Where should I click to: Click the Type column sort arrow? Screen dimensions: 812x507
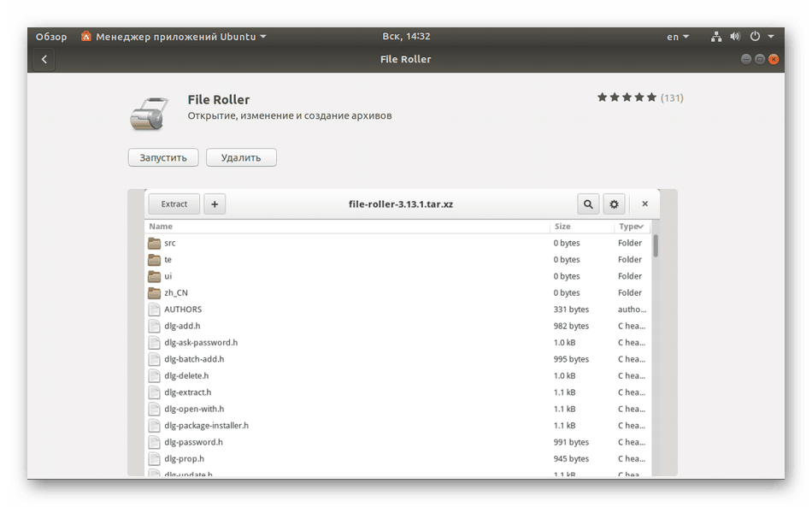(641, 227)
